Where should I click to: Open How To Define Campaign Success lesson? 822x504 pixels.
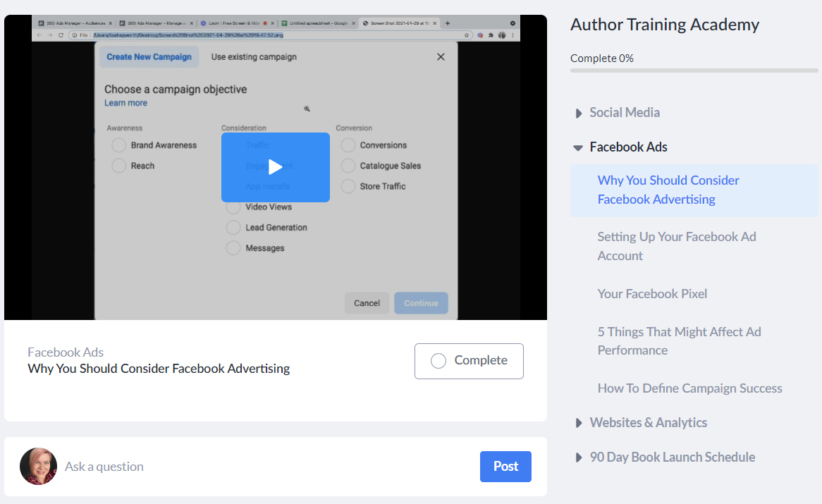pyautogui.click(x=690, y=388)
